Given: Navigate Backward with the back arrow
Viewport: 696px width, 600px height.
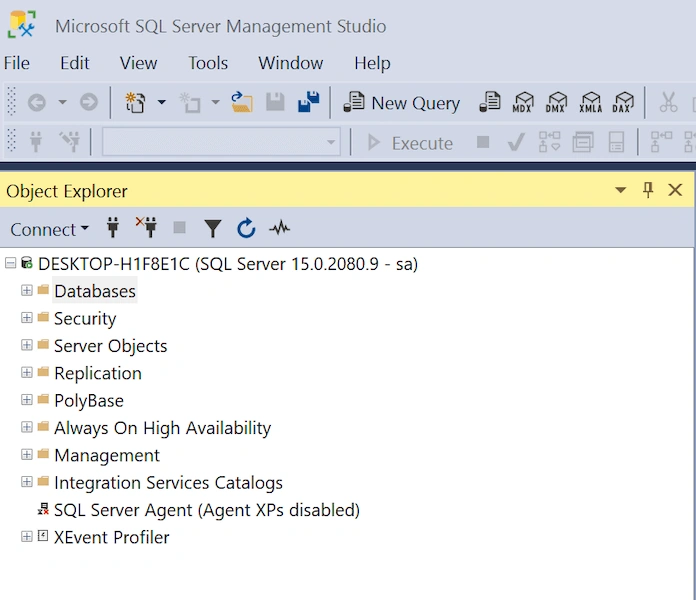Looking at the screenshot, I should coord(37,103).
